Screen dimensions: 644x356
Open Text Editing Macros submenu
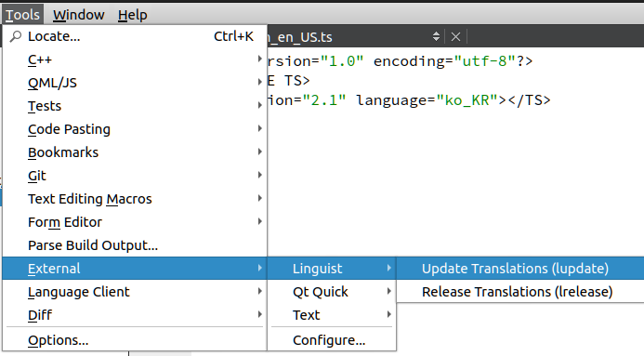click(135, 199)
